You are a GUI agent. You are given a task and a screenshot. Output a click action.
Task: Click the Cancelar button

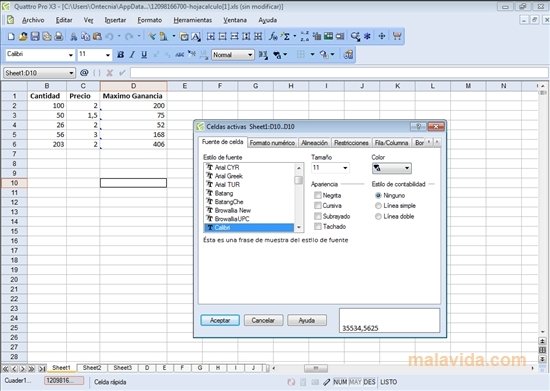tap(263, 320)
